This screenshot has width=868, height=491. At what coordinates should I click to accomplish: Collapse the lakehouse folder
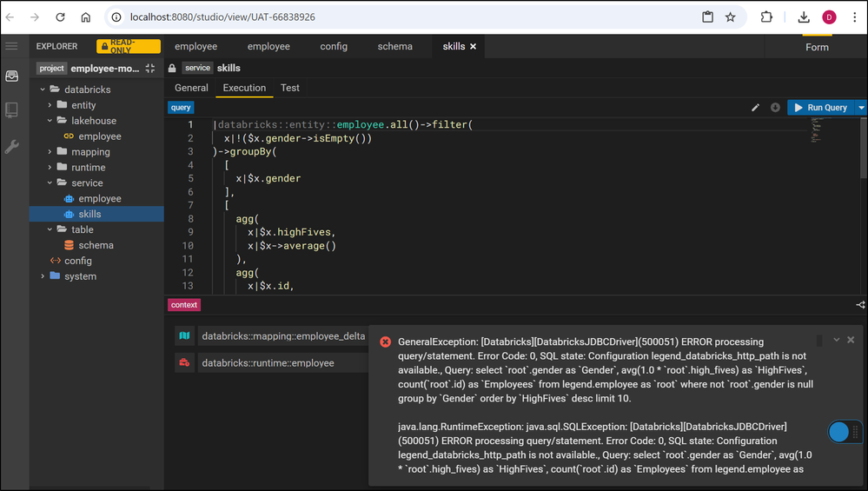click(x=50, y=121)
